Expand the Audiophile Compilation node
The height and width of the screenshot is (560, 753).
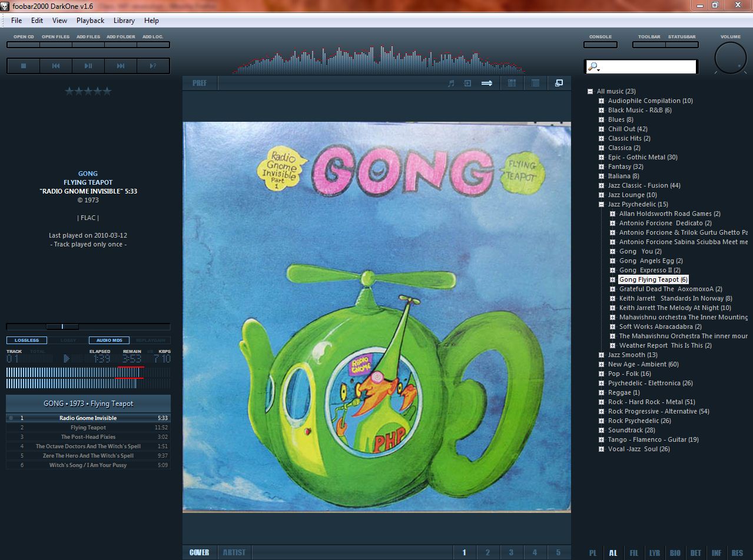tap(601, 101)
